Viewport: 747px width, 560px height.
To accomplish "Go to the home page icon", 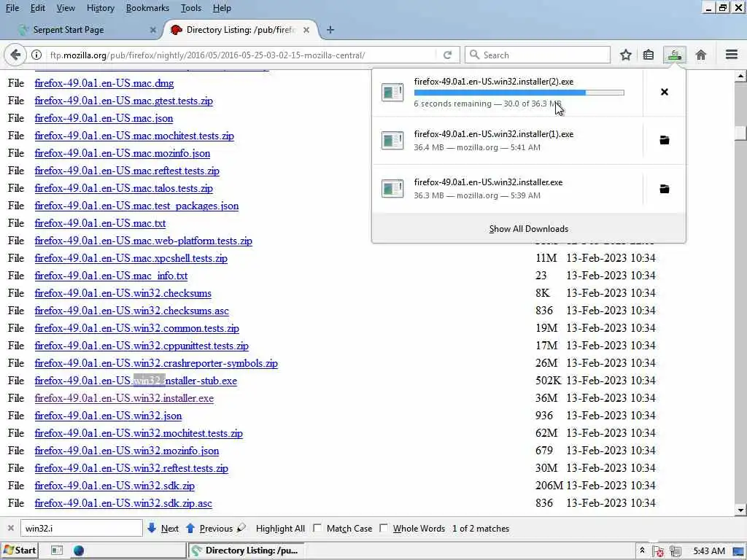I will click(x=701, y=55).
